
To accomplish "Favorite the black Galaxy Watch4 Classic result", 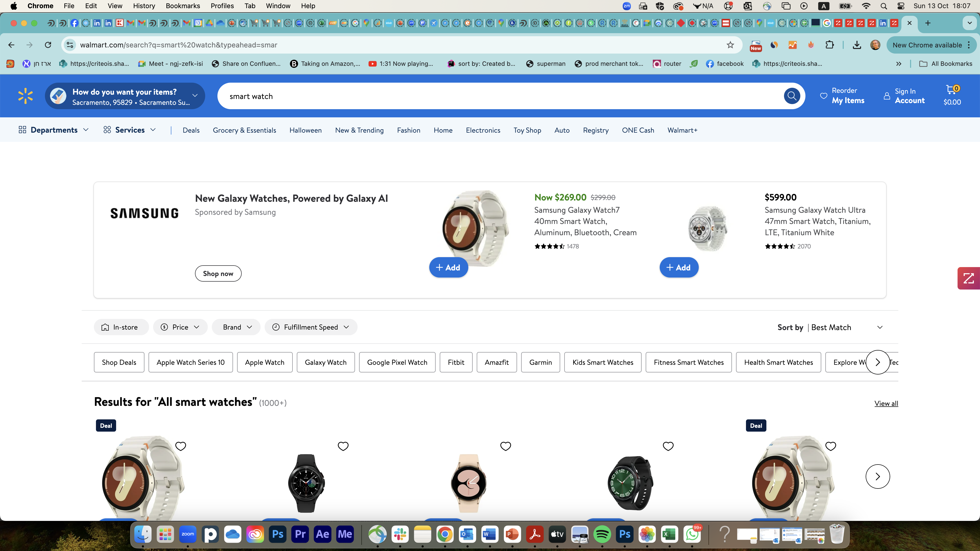I will (x=343, y=446).
